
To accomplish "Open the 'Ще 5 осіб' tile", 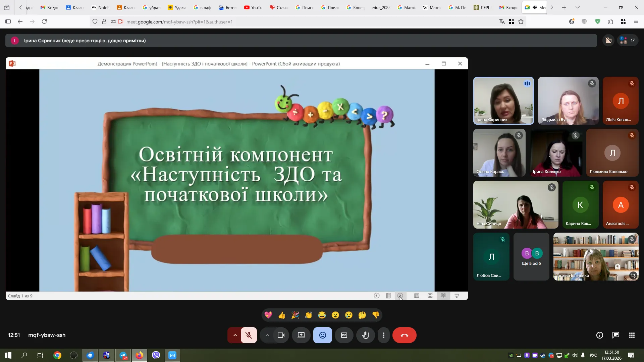I will click(x=531, y=257).
